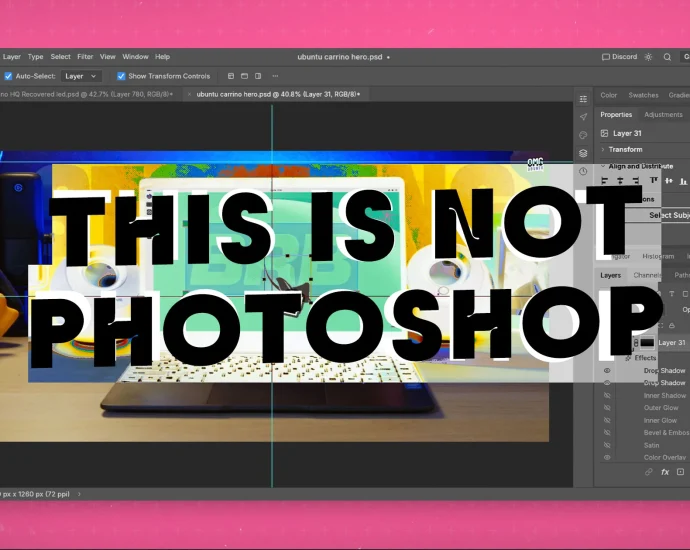Align bottom edges in Align and Distribute
The width and height of the screenshot is (690, 550).
pyautogui.click(x=683, y=180)
